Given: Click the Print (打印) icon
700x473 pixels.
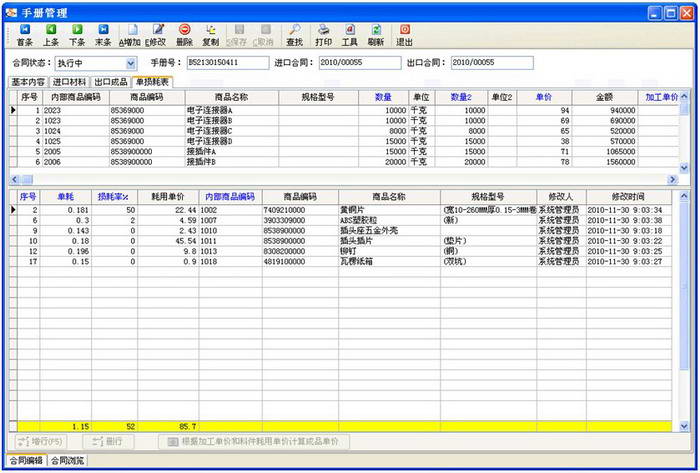Looking at the screenshot, I should [x=323, y=35].
